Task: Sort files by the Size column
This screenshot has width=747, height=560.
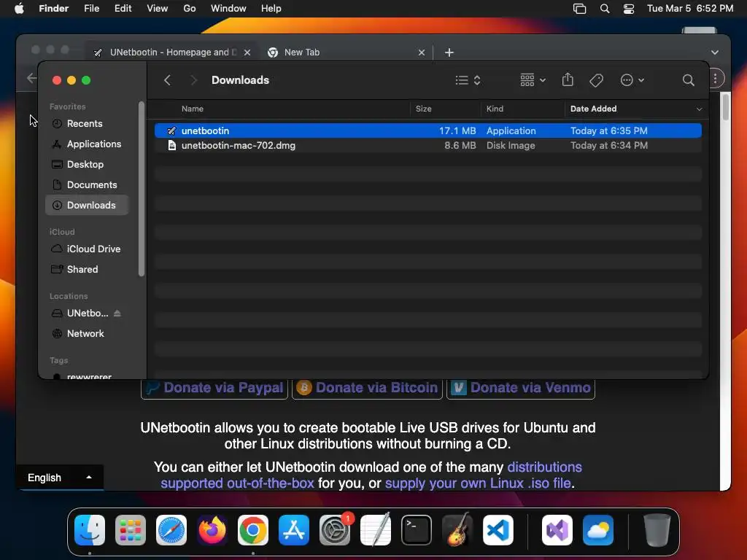Action: point(424,109)
